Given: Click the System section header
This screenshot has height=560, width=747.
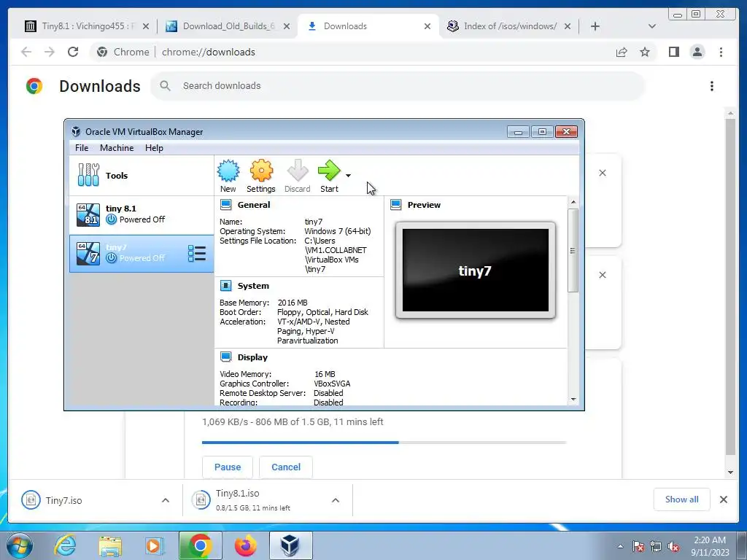Looking at the screenshot, I should pos(253,286).
